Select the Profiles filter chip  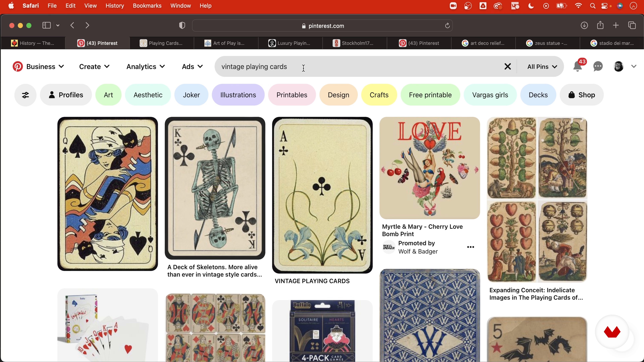click(x=66, y=95)
